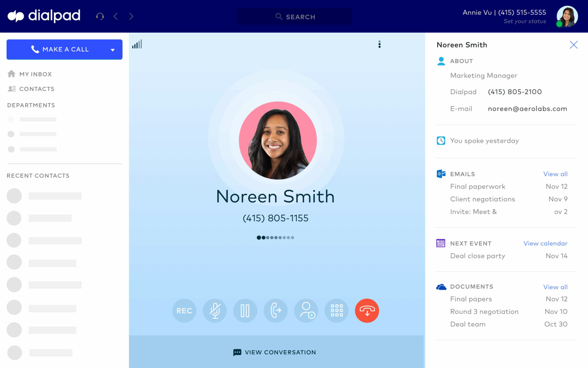Open the Outlook emails section icon
Screen dimensions: 588x368
coord(440,173)
